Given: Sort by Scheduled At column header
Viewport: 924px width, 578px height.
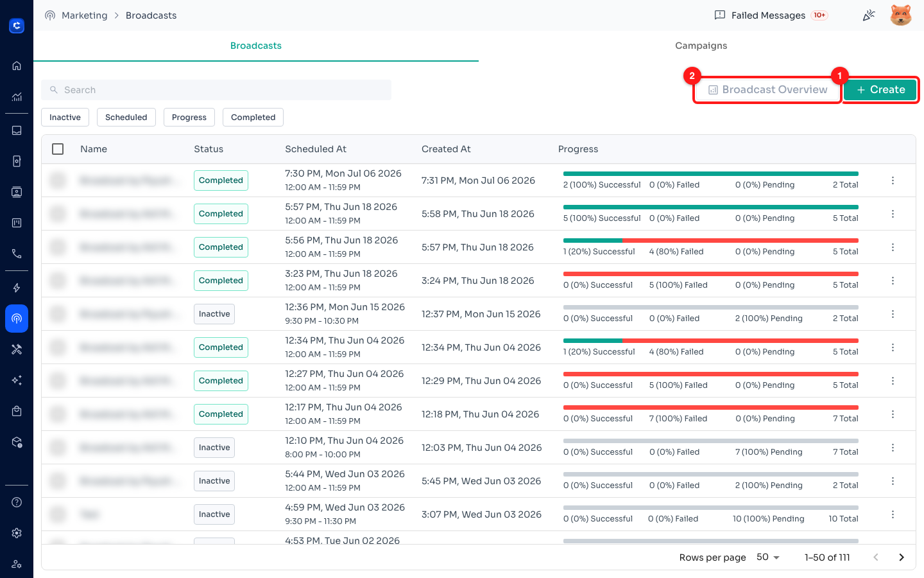Looking at the screenshot, I should point(316,149).
